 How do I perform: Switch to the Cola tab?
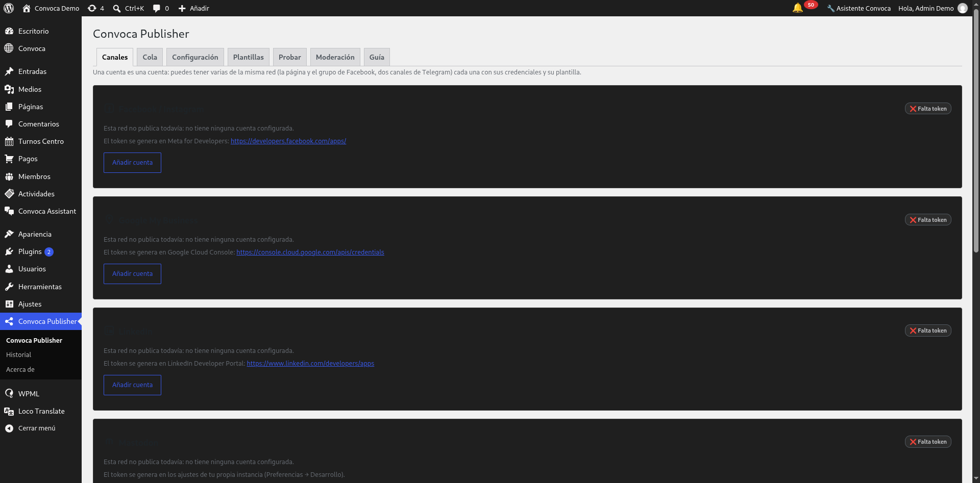coord(150,57)
